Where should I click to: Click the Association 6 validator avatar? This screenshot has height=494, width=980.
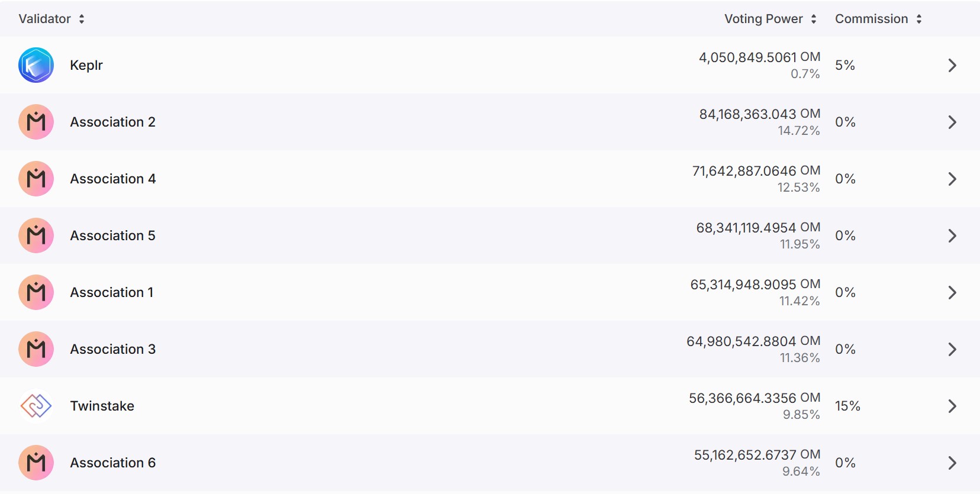tap(36, 463)
